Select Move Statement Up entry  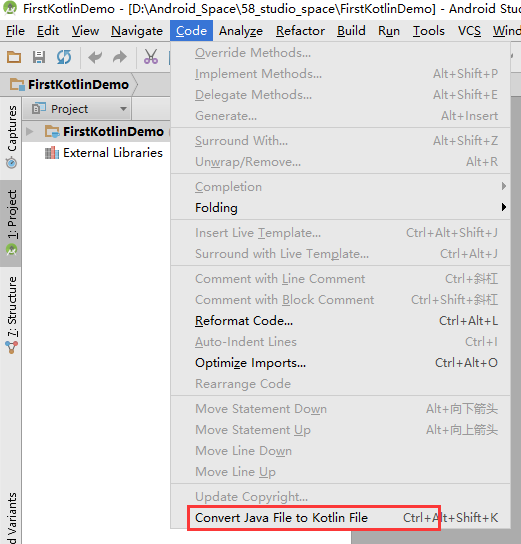click(x=341, y=430)
